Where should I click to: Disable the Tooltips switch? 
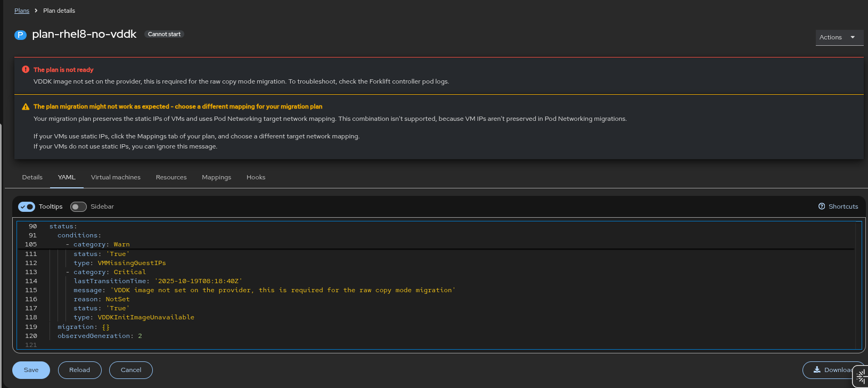click(x=27, y=207)
